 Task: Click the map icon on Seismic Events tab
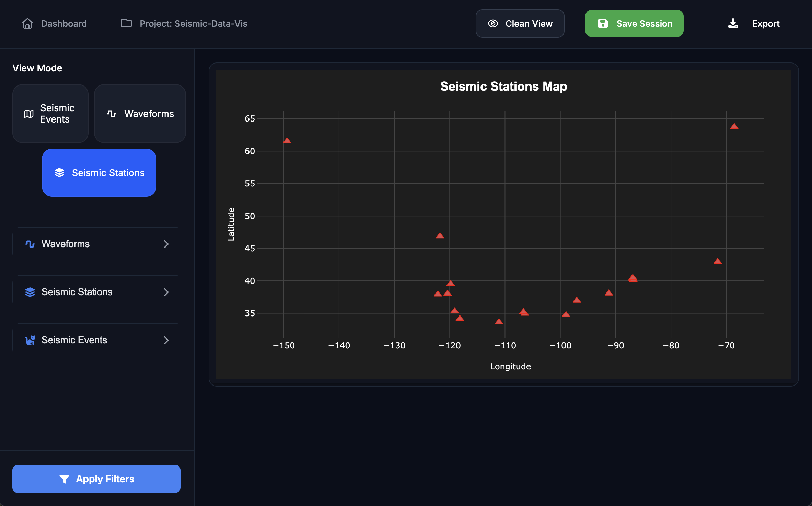click(x=29, y=114)
